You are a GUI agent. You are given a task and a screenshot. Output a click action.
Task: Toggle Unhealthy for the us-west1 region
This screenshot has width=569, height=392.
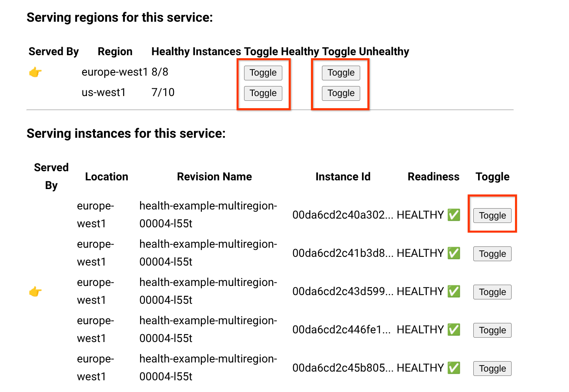[341, 93]
